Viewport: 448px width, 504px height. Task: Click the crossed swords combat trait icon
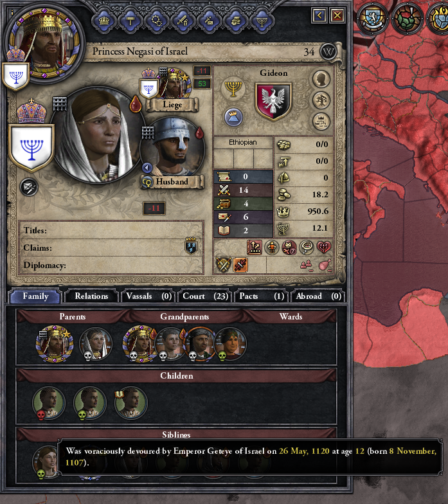[x=223, y=265]
